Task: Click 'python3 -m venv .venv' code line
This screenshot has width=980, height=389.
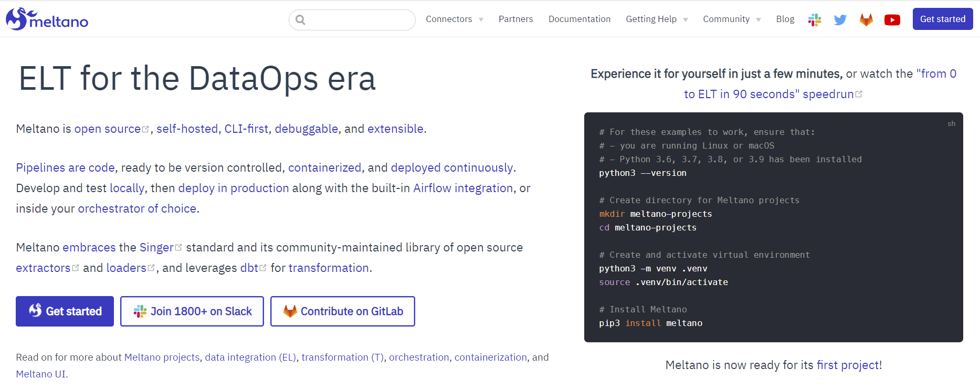Action: (653, 268)
